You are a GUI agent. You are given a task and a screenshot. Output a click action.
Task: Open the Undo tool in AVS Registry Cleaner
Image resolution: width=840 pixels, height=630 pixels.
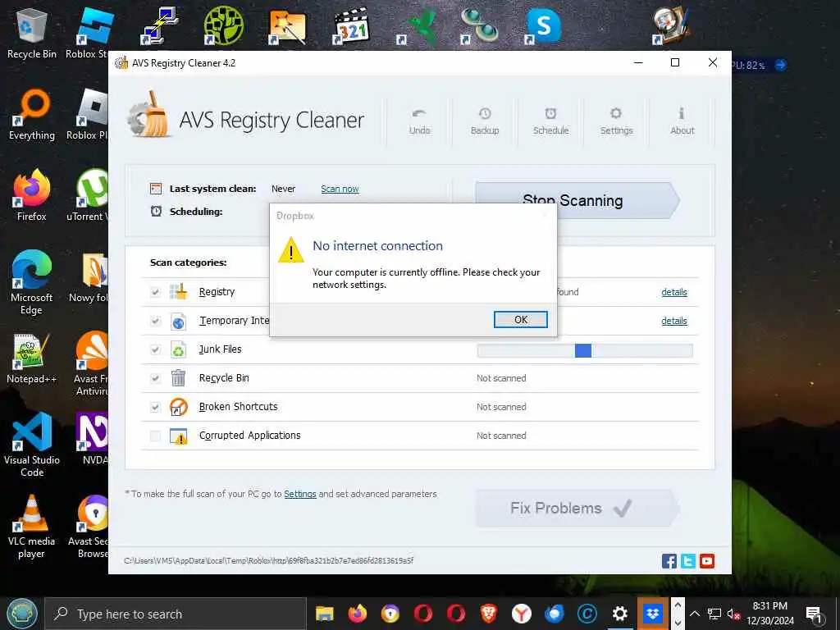419,121
